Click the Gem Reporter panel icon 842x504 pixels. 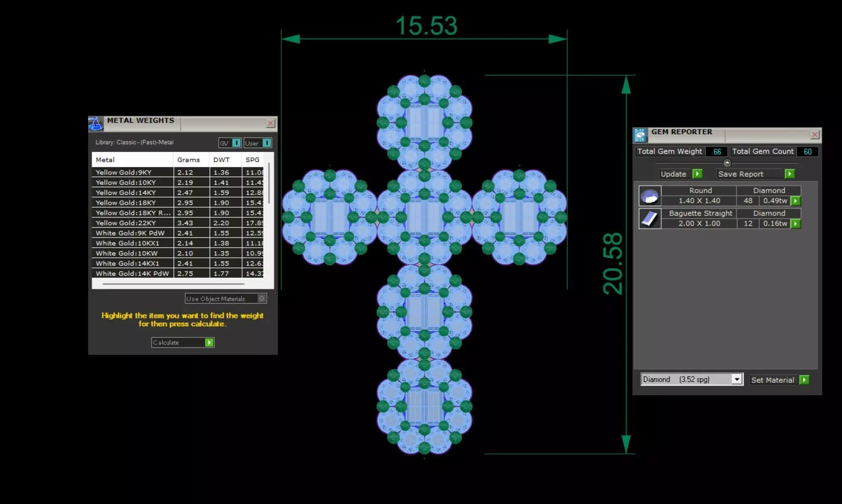(x=640, y=135)
